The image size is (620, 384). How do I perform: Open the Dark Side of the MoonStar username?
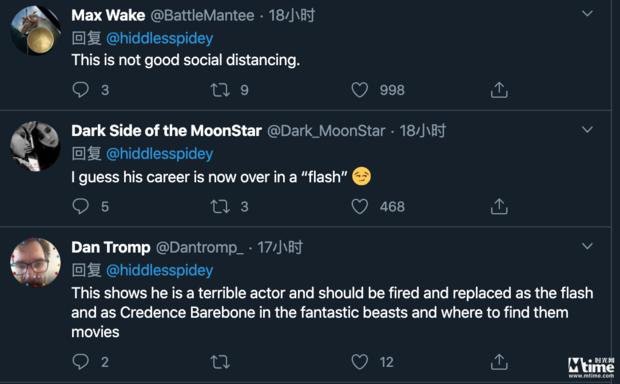[166, 131]
